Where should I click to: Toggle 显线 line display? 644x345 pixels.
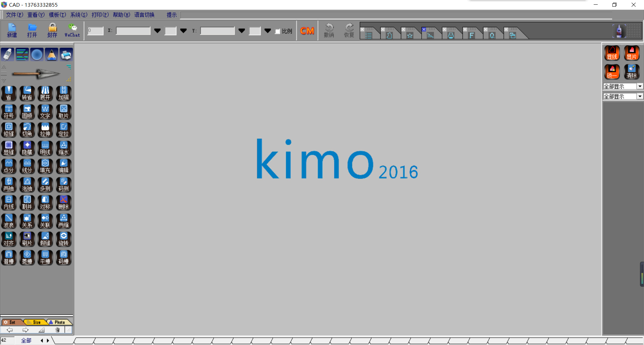click(x=612, y=53)
